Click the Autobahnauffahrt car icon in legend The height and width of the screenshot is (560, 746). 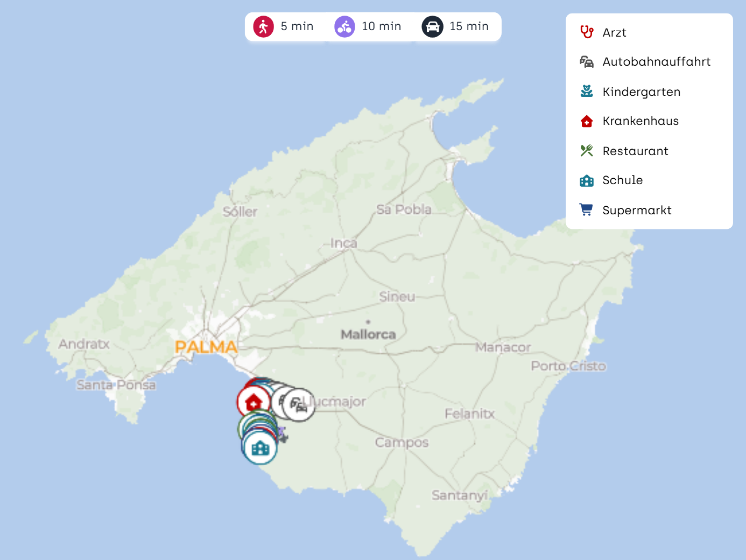(587, 62)
